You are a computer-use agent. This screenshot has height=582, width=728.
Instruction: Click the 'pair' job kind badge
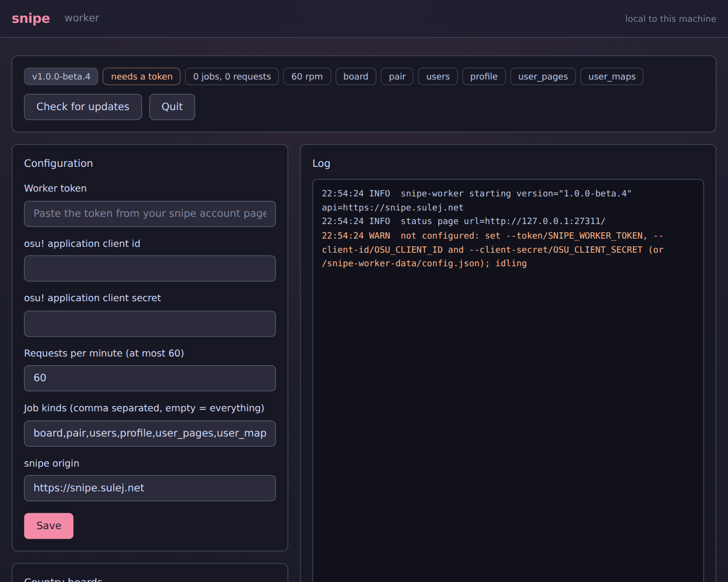point(397,77)
